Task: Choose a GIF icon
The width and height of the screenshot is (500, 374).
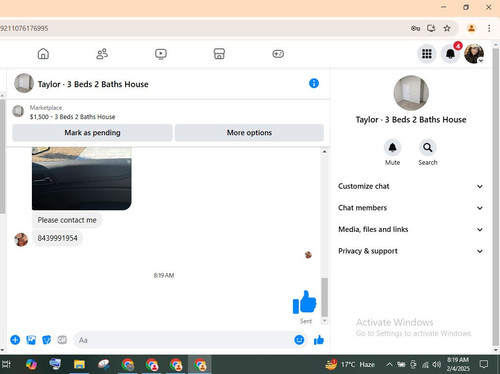Action: click(x=62, y=340)
